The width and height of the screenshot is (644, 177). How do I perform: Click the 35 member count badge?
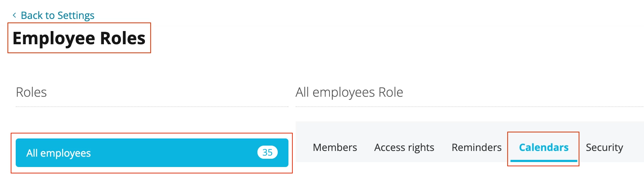tap(267, 152)
